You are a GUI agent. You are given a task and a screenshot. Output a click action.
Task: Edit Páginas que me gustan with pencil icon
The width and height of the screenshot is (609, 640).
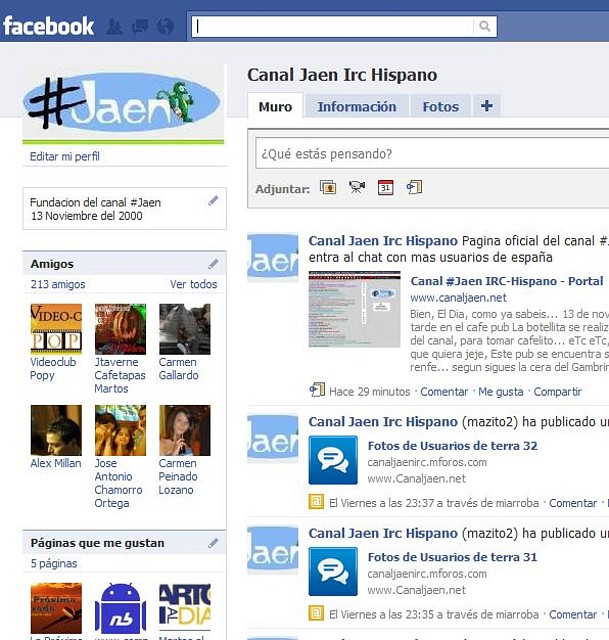point(213,543)
